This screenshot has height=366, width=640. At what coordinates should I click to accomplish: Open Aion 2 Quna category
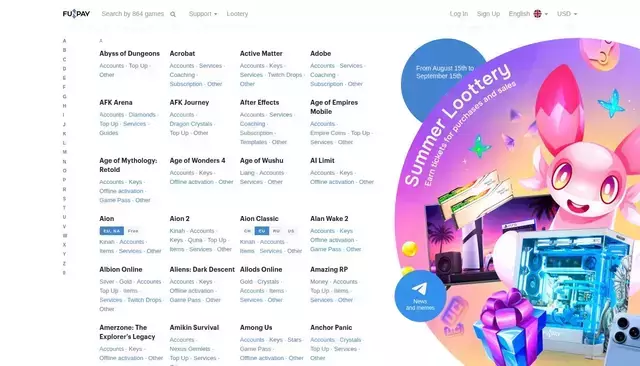coord(195,240)
